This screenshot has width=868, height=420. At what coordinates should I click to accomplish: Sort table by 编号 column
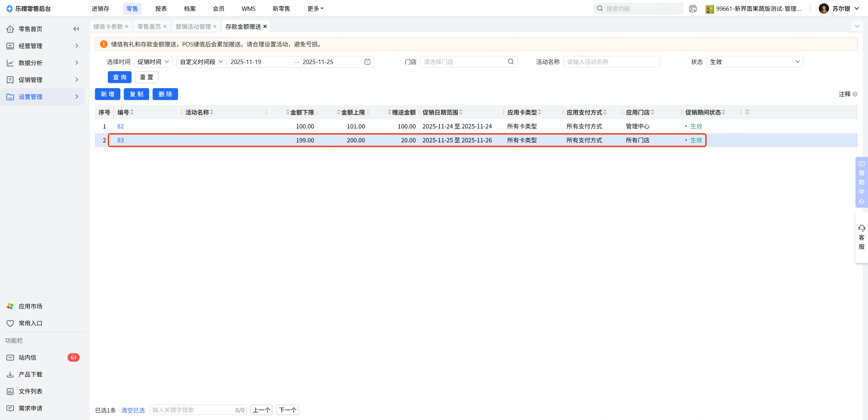(x=132, y=112)
